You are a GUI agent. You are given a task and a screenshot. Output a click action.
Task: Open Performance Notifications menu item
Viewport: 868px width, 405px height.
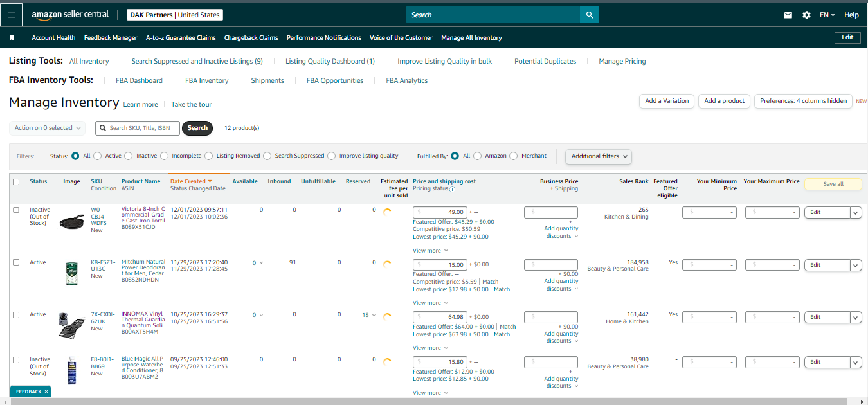tap(324, 38)
